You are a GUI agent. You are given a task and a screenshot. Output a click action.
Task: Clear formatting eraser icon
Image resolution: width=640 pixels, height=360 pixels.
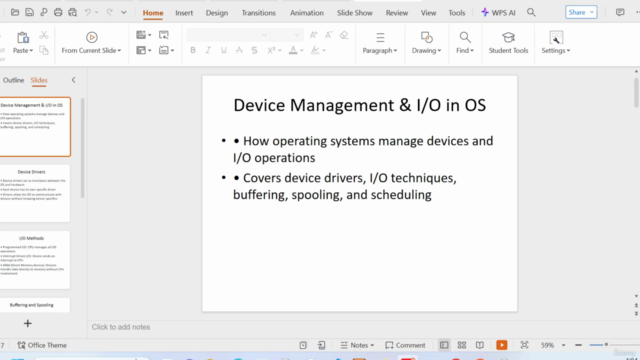coord(344,35)
